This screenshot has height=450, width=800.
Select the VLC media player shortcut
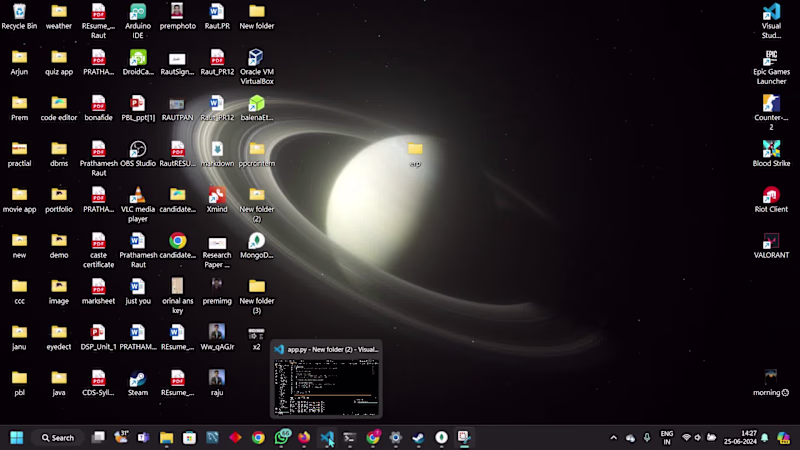pos(138,204)
